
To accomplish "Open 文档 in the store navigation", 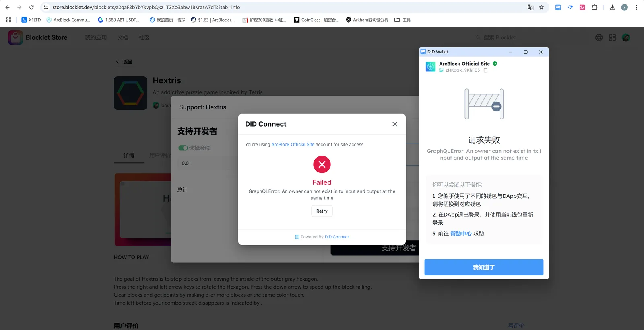I will 123,37.
